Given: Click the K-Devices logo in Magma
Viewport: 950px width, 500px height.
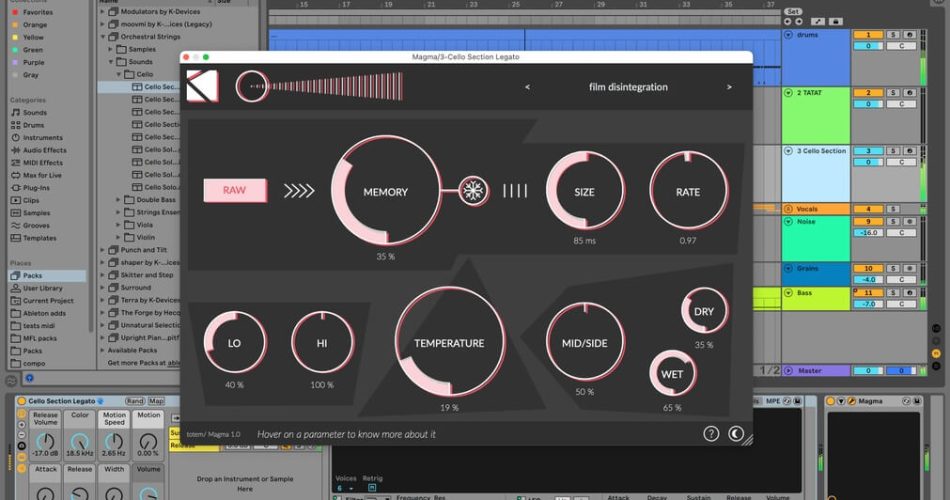Looking at the screenshot, I should [x=202, y=86].
